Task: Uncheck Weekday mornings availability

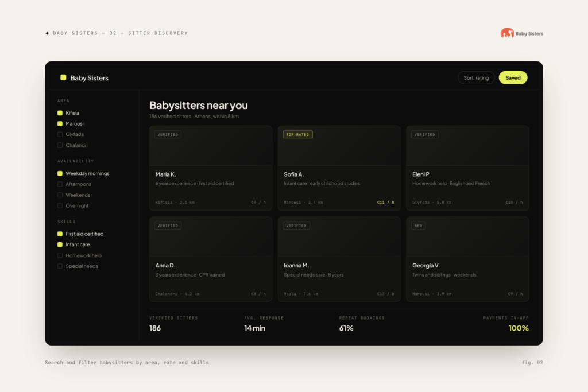Action: [60, 173]
